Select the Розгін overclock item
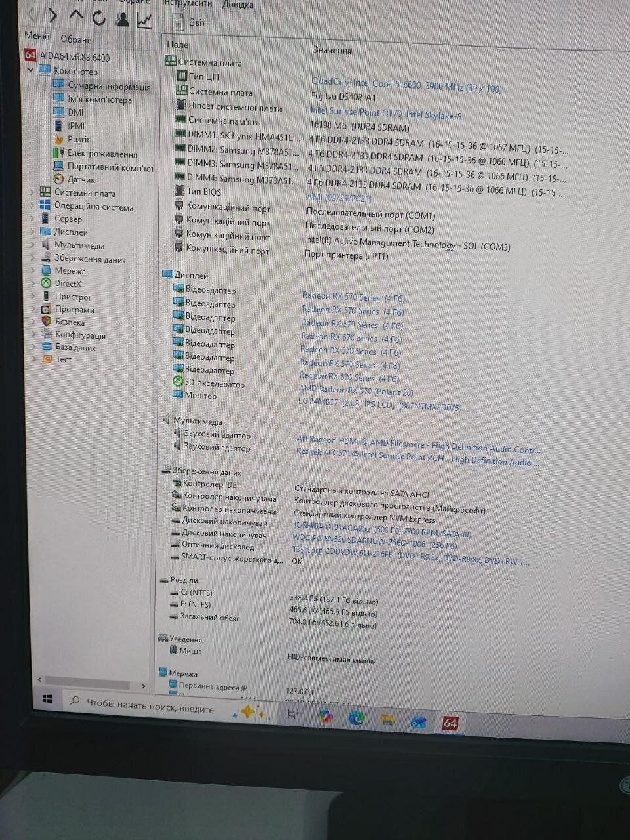The width and height of the screenshot is (630, 840). pos(79,139)
